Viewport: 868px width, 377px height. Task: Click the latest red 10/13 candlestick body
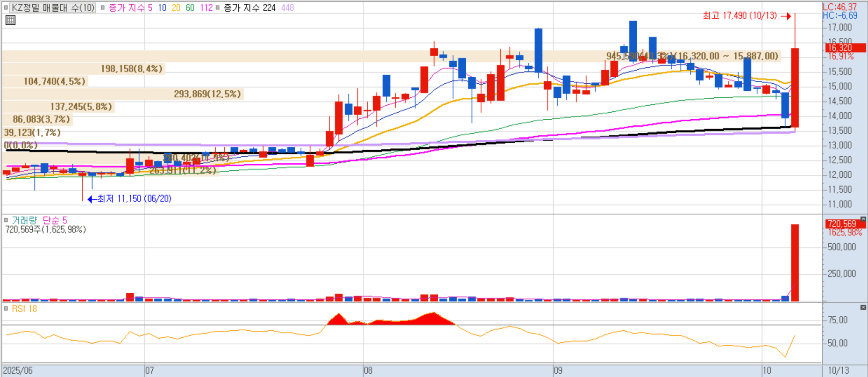795,87
